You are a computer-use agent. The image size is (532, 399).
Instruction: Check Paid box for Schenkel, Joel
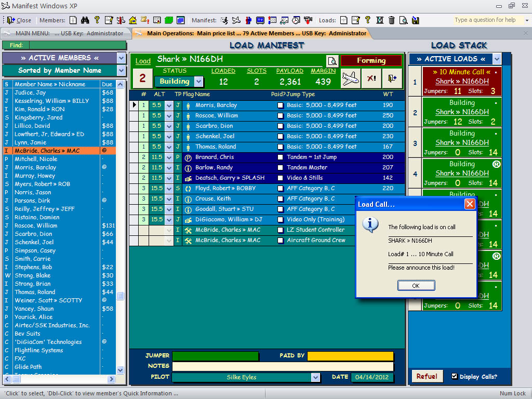coord(280,137)
